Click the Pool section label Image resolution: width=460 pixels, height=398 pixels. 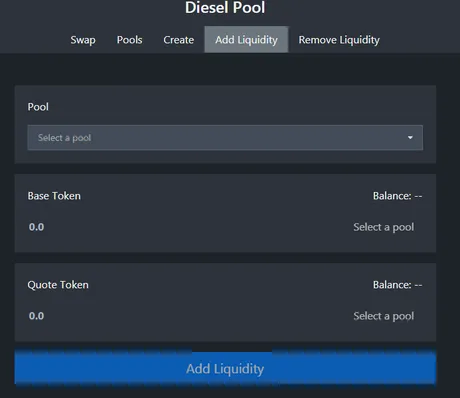[x=38, y=107]
